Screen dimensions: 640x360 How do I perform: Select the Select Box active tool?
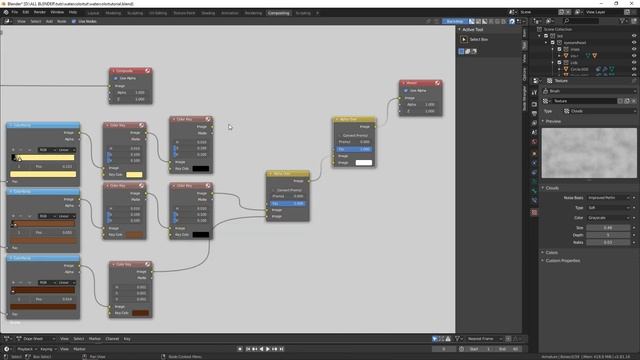tap(464, 40)
